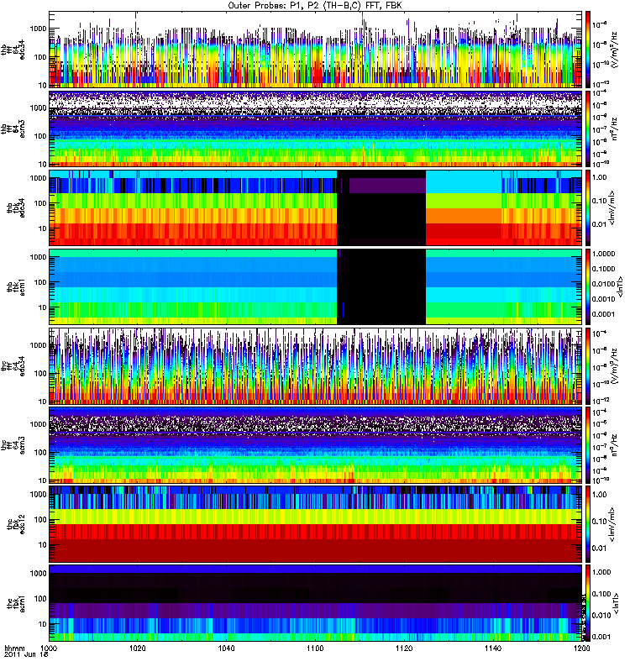Click the purple band inside thb fbk edc34 gap

pyautogui.click(x=386, y=185)
